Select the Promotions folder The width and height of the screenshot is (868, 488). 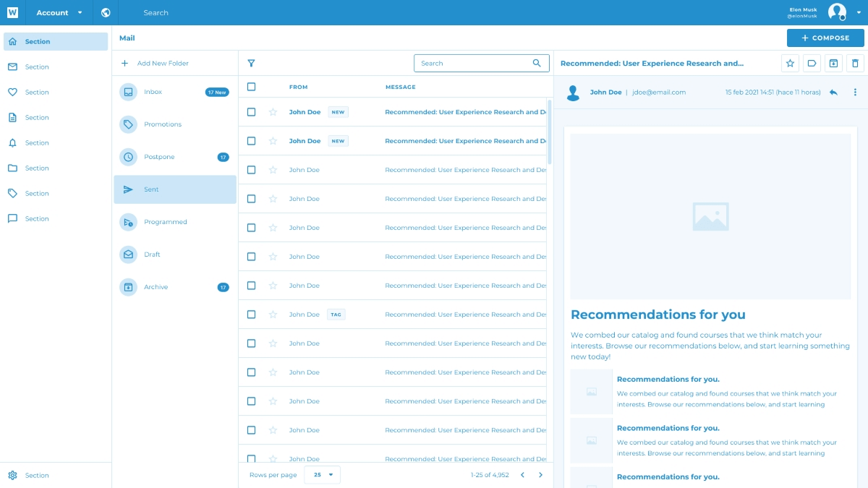162,124
